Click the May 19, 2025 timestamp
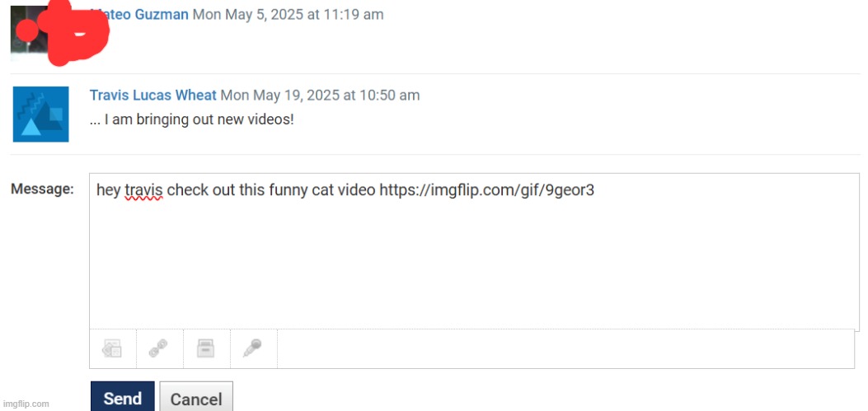 coord(320,96)
